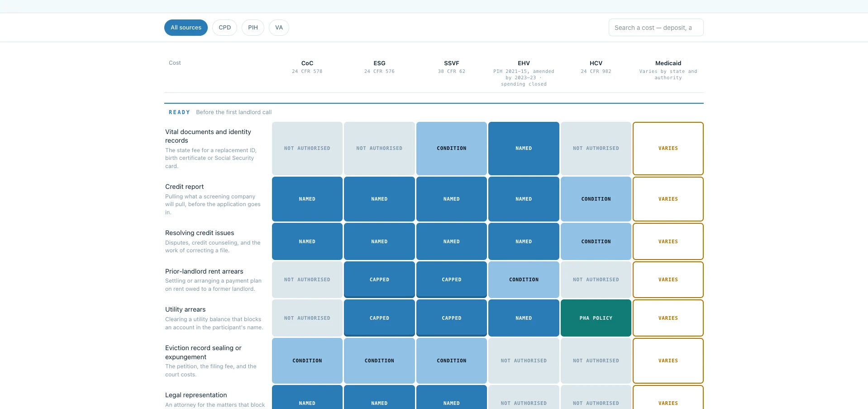The width and height of the screenshot is (868, 409).
Task: Open the Vital documents HCV Not Authorised cell
Action: [596, 149]
